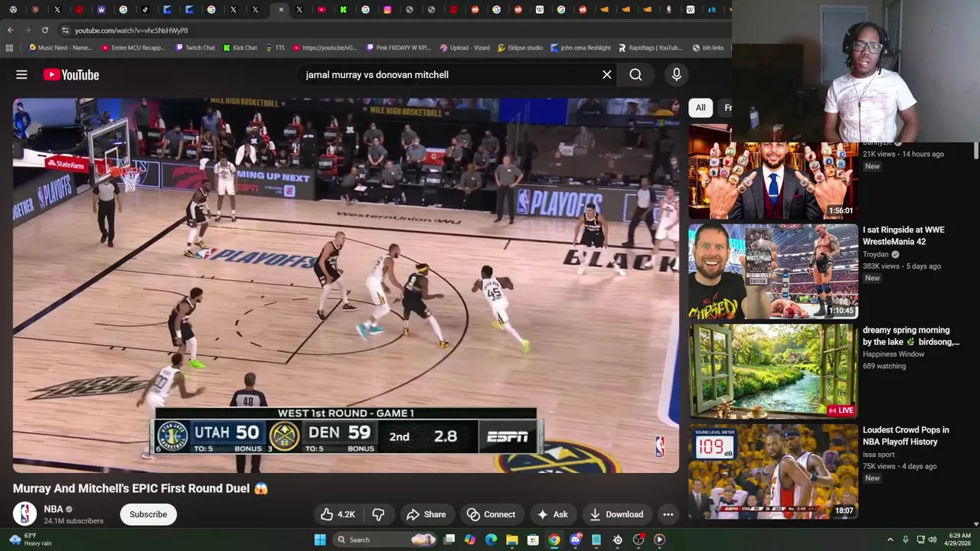980x551 pixels.
Task: Close the active YouTube browser tab
Action: [x=281, y=10]
